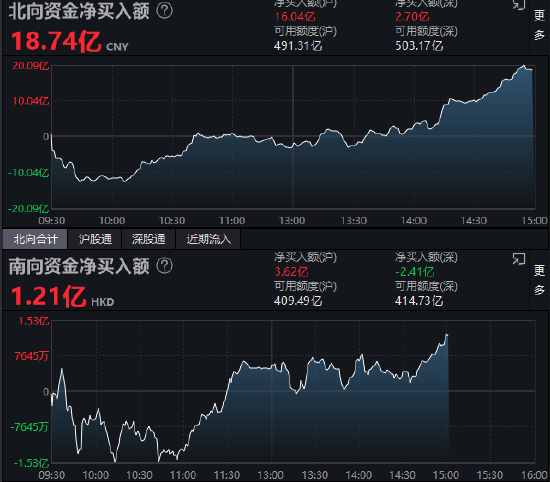Screen dimensions: 550x482
Task: Select the 北向合计 tab
Action: [35, 239]
